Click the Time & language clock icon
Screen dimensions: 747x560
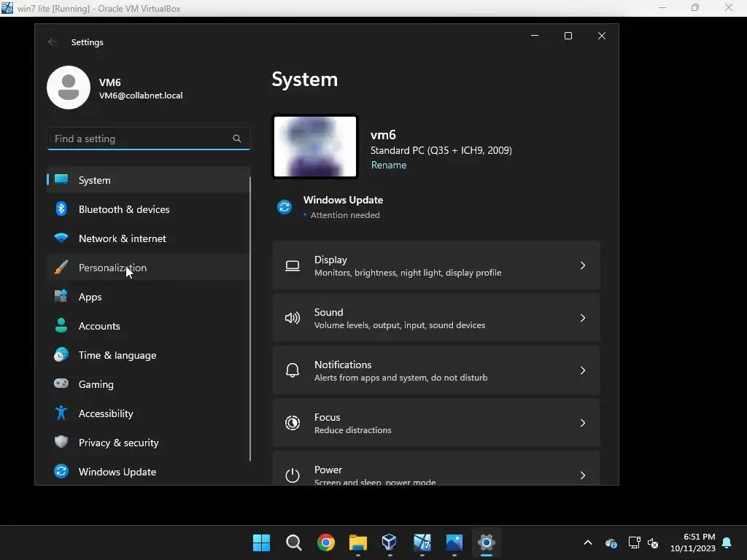(x=61, y=355)
